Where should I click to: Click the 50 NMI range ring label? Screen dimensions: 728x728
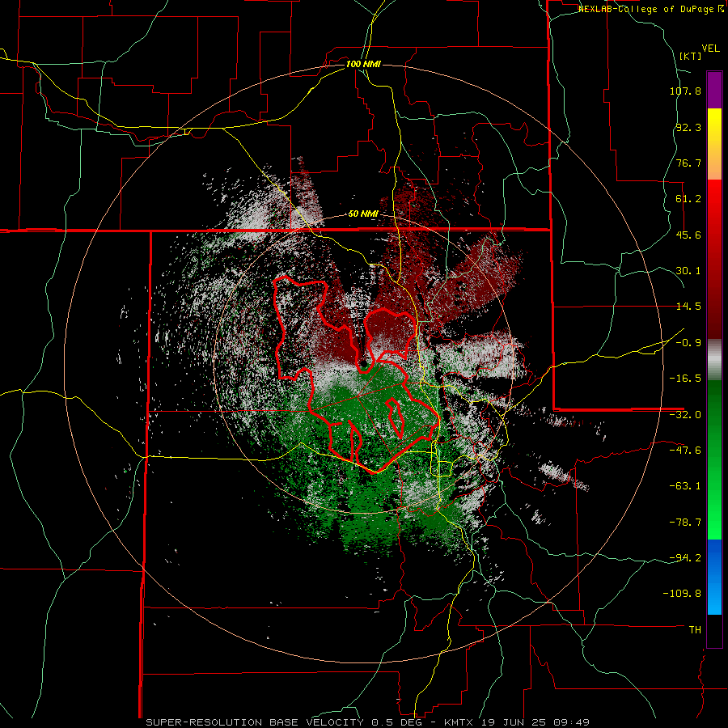(x=363, y=214)
